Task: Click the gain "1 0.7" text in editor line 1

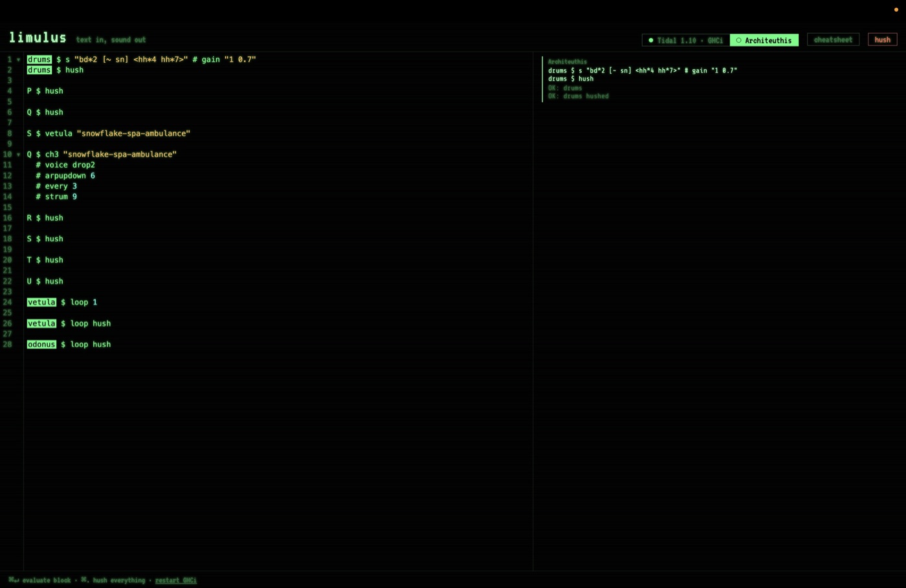Action: point(228,60)
